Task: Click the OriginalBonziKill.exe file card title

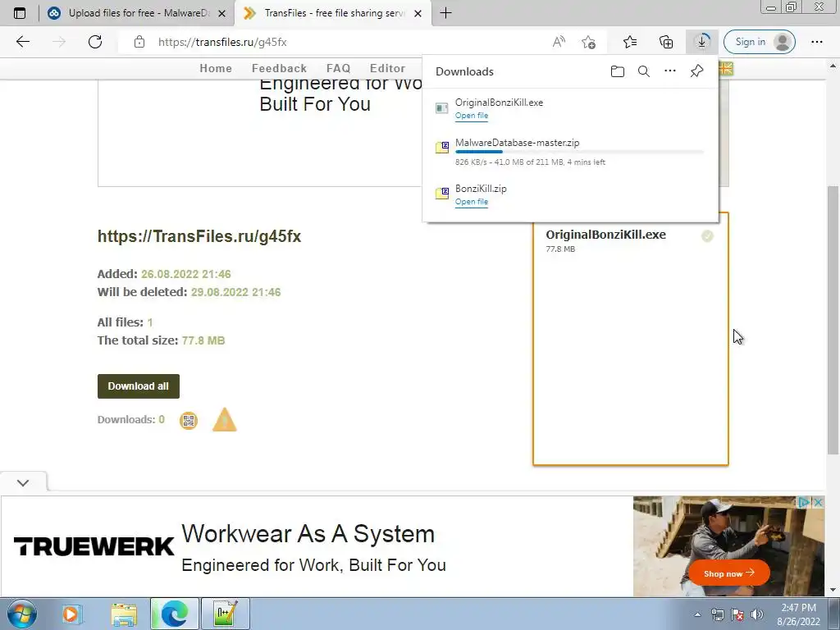Action: tap(606, 235)
